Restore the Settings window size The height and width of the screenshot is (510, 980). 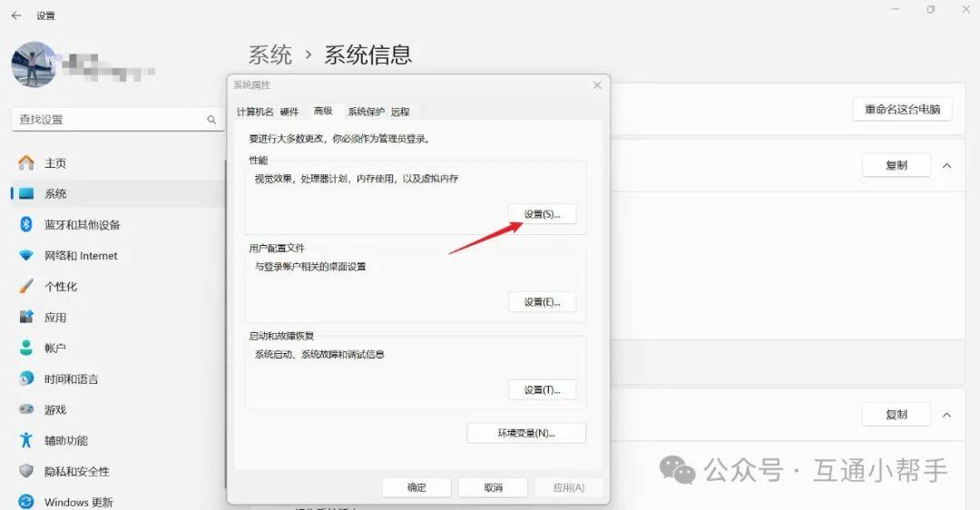pos(931,9)
